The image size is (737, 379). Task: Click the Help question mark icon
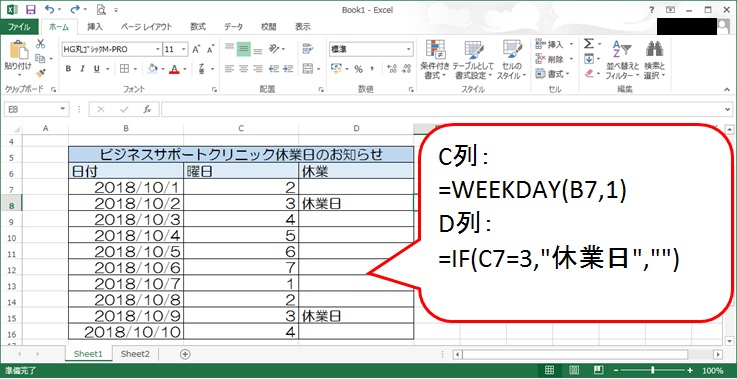(651, 9)
